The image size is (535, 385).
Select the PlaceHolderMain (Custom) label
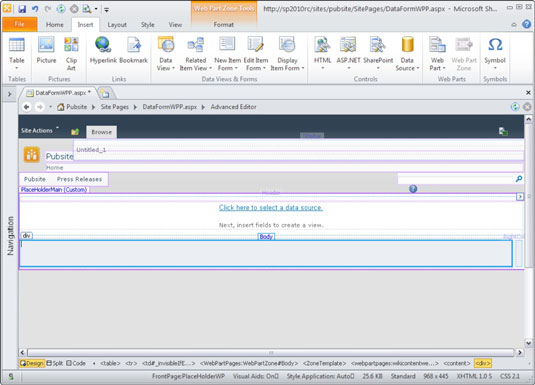pos(54,190)
